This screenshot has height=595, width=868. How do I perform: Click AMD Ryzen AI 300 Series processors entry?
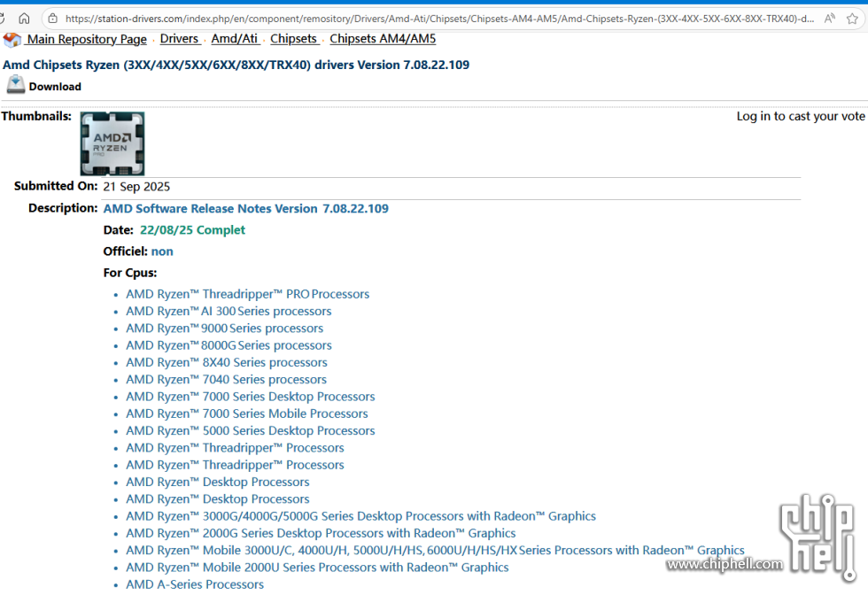coord(229,312)
